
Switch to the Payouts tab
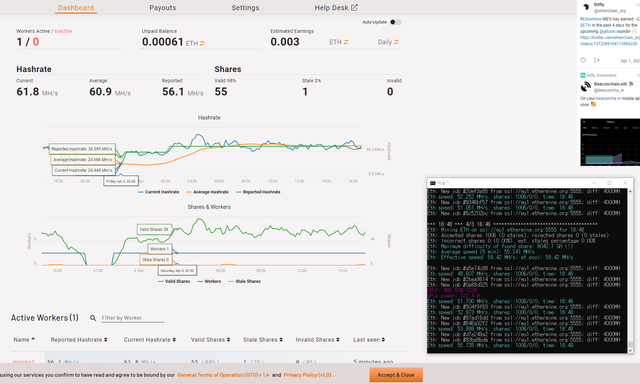[162, 8]
